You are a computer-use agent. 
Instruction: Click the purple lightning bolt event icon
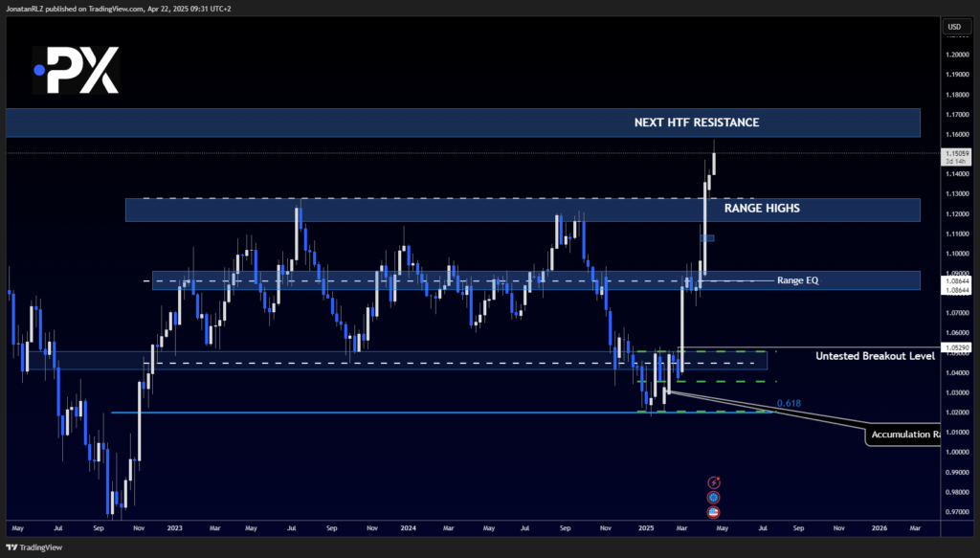point(713,483)
